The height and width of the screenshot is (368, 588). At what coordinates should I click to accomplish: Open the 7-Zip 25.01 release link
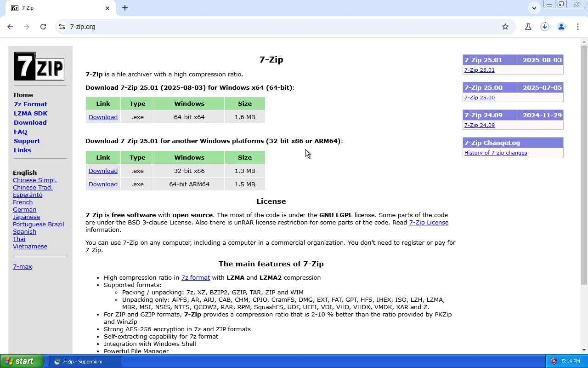click(x=480, y=70)
